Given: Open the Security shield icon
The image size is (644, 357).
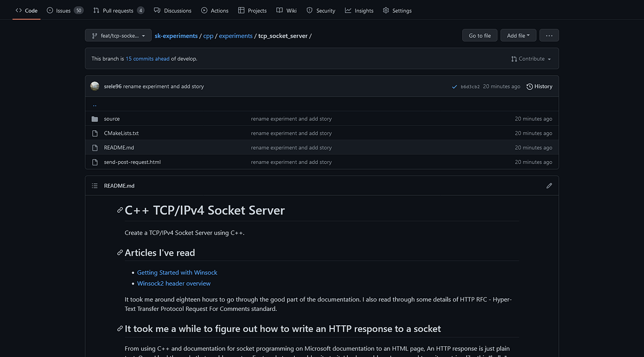Looking at the screenshot, I should (309, 10).
